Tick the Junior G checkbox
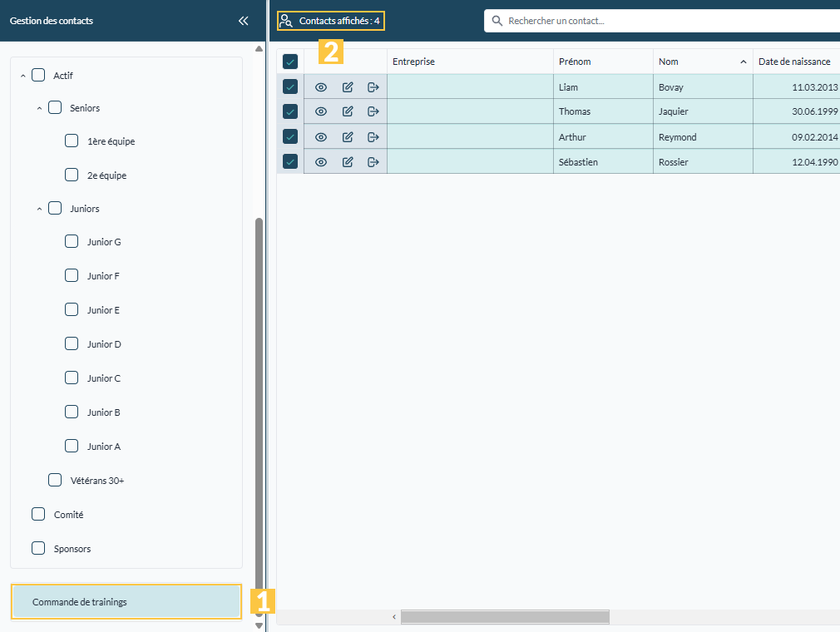The width and height of the screenshot is (840, 632). (72, 241)
